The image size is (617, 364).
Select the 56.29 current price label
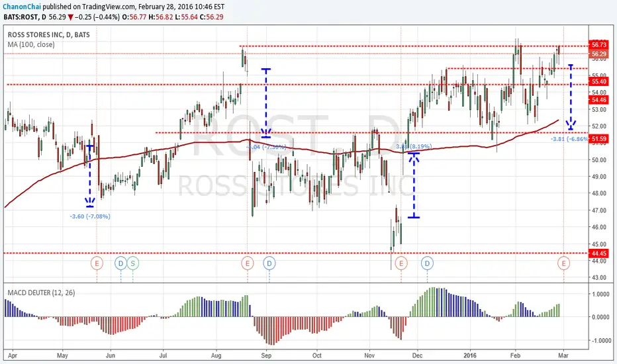click(598, 54)
